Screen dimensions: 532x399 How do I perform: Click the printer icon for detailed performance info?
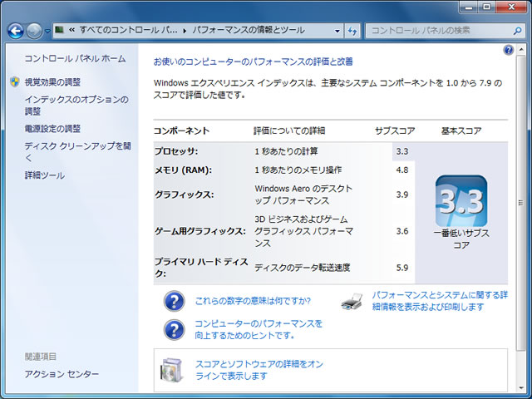[352, 301]
